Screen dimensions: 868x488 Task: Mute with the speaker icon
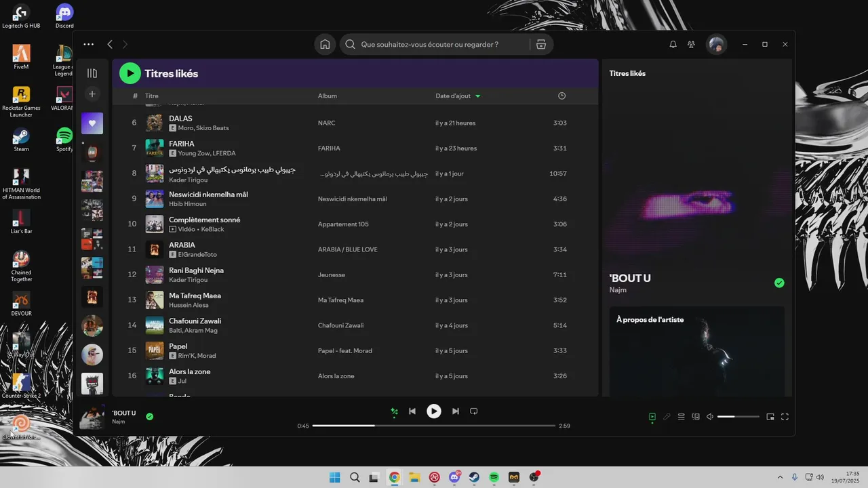(x=710, y=417)
